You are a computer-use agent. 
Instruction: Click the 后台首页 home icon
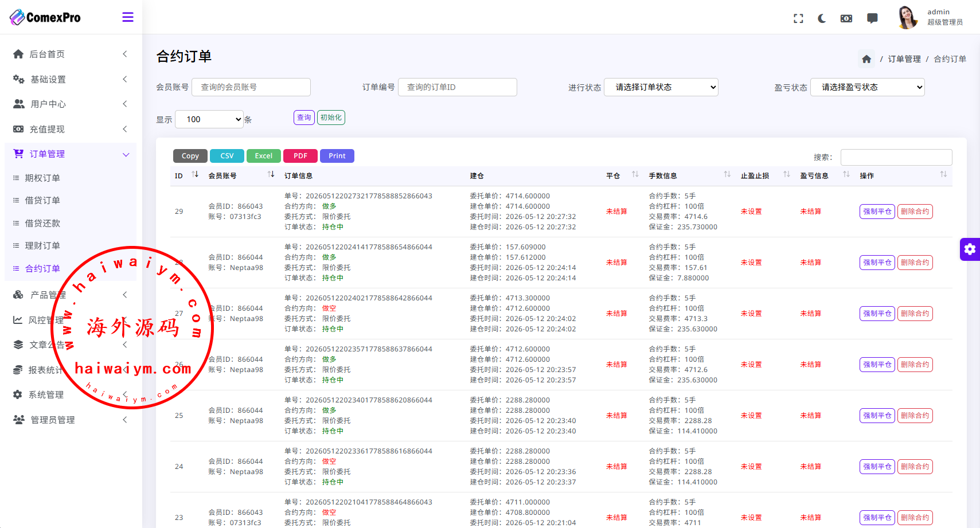pos(18,54)
